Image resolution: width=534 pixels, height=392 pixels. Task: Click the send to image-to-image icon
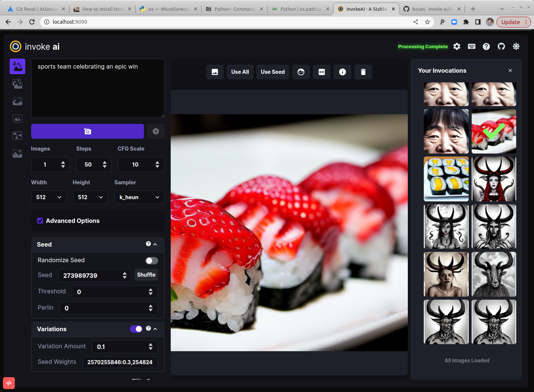[215, 72]
